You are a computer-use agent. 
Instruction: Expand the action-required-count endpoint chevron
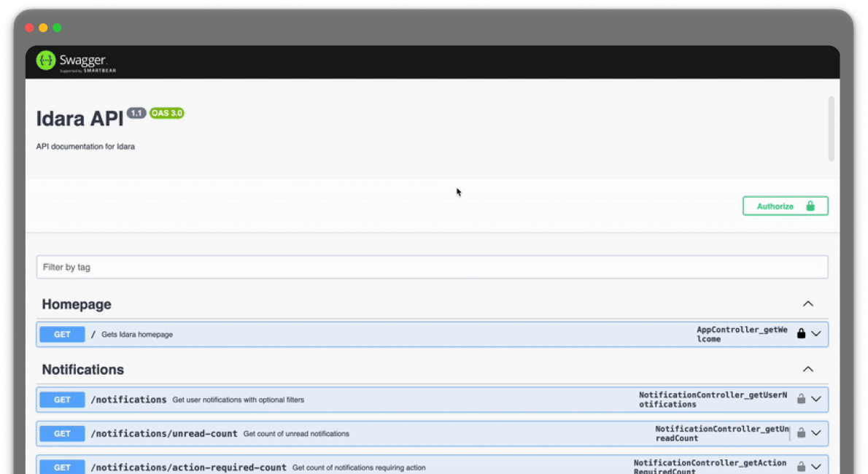point(816,467)
